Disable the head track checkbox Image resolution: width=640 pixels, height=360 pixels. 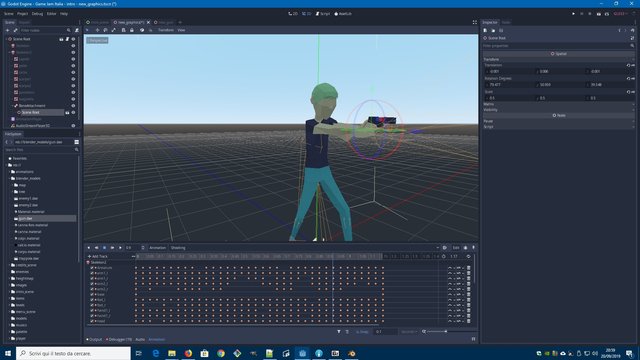(x=92, y=321)
